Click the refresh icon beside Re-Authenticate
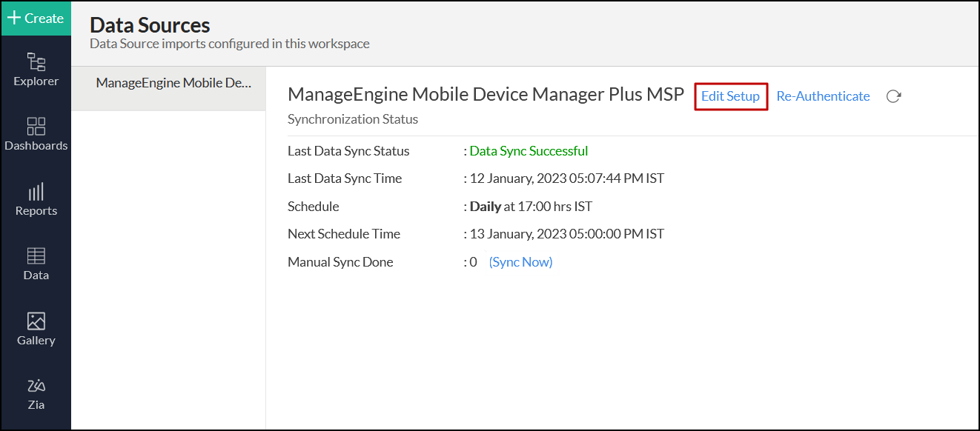This screenshot has width=980, height=431. [x=893, y=96]
